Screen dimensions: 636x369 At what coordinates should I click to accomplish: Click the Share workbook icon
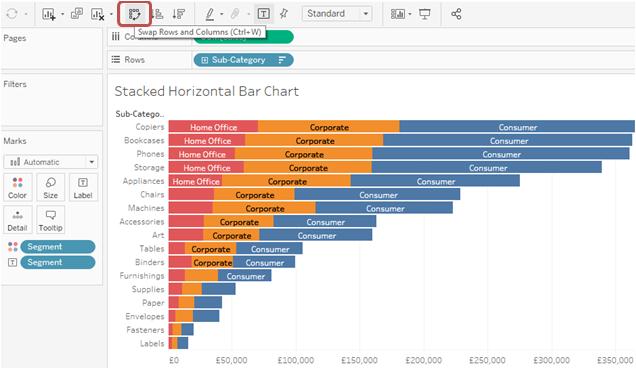[456, 14]
